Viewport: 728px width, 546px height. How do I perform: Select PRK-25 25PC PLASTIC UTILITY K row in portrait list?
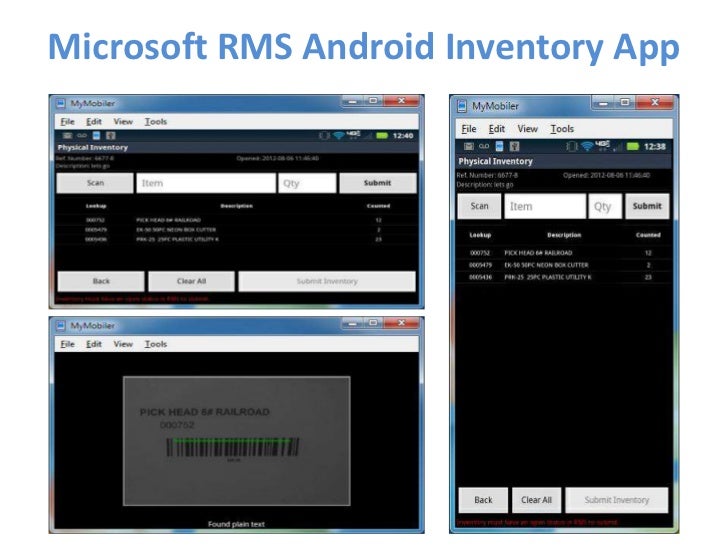tap(564, 277)
